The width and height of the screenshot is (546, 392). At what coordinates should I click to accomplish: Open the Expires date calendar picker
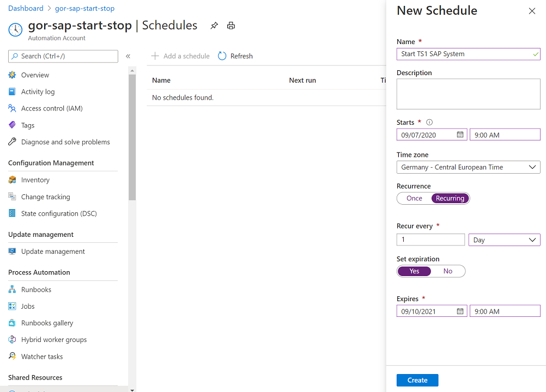(x=460, y=311)
